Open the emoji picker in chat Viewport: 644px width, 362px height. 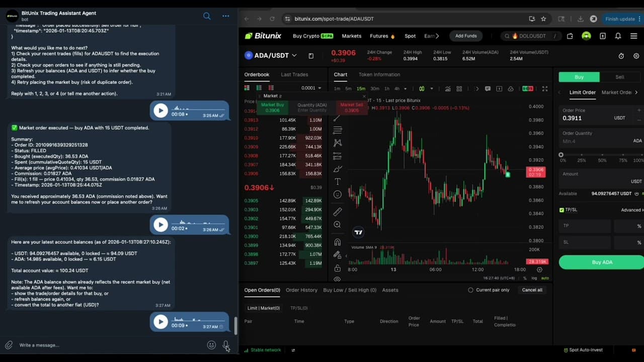point(211,345)
